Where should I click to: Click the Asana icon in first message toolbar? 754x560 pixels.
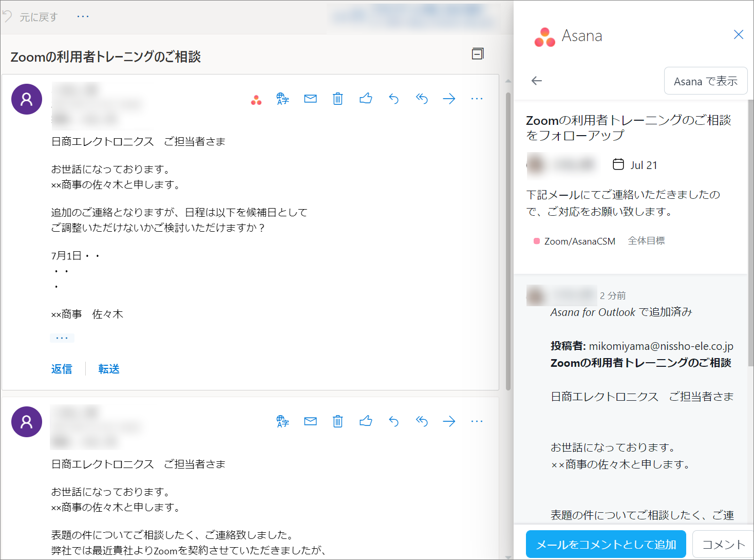point(256,100)
